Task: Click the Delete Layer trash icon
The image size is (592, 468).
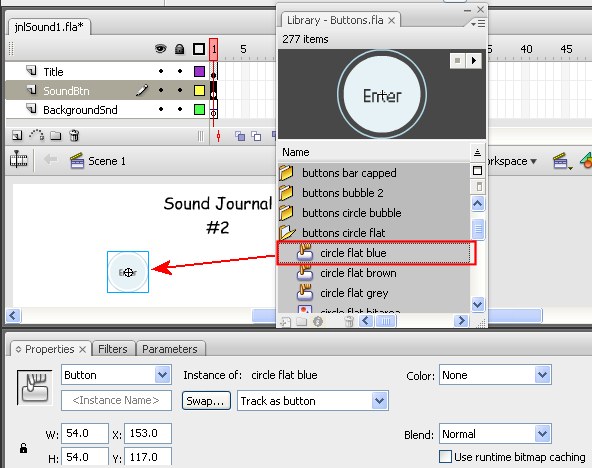Action: (74, 135)
